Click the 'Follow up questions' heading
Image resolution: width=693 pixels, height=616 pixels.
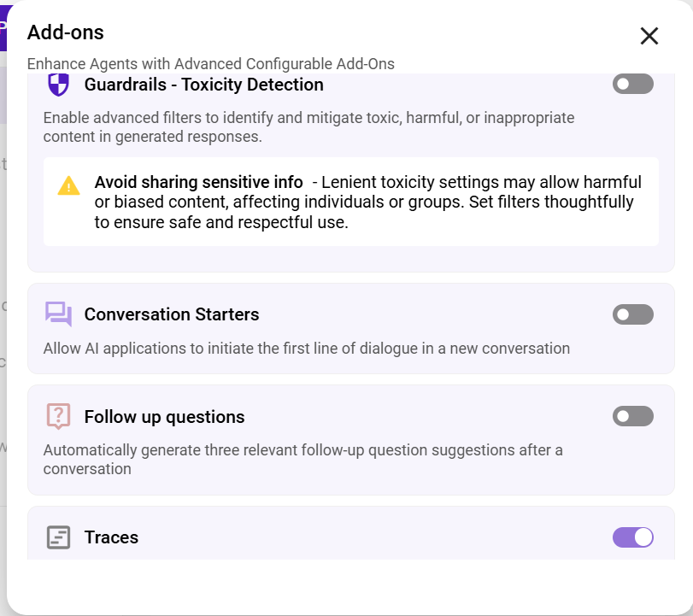pos(164,417)
